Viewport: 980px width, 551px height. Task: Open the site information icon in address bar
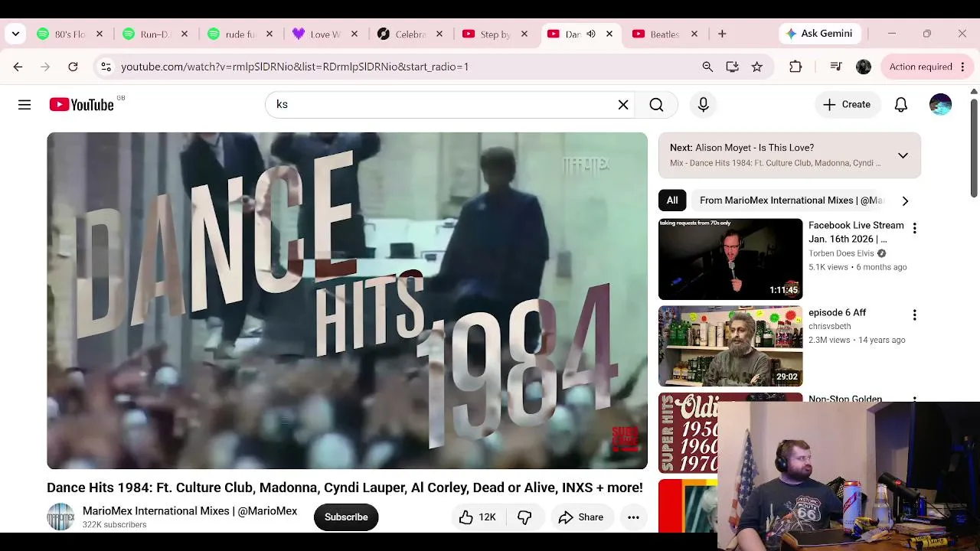click(x=106, y=67)
